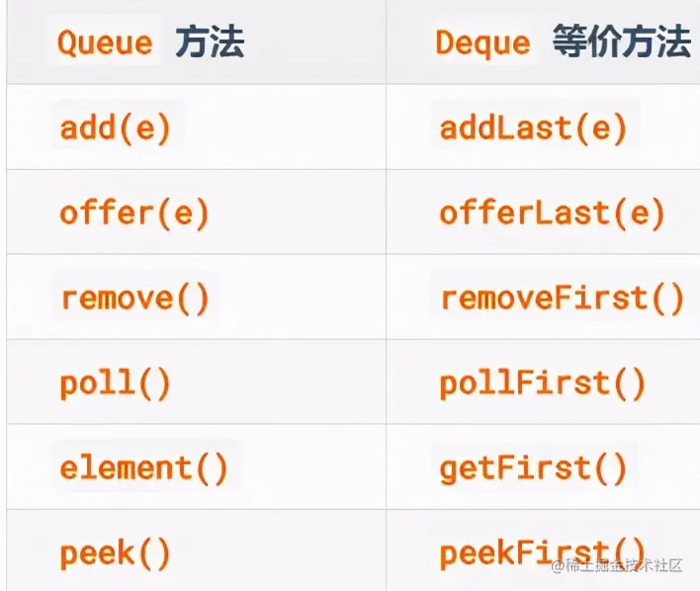Click the word Deque in header
The height and width of the screenshot is (591, 700).
click(482, 43)
